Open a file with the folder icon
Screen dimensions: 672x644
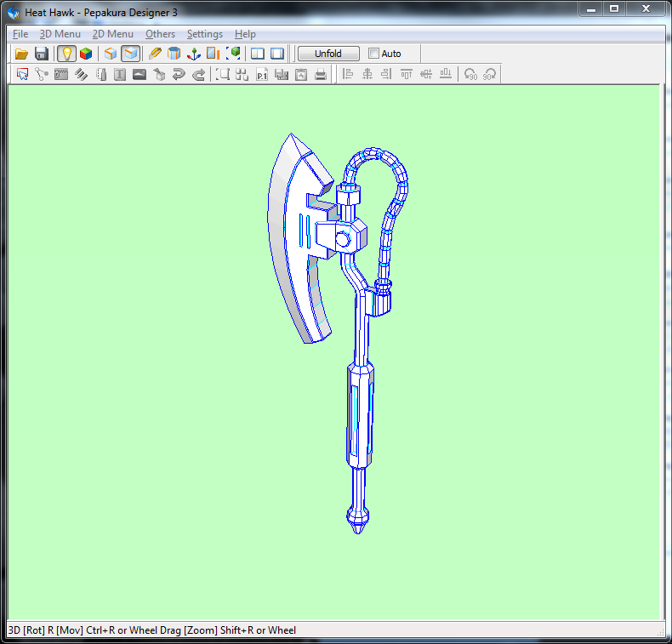coord(21,54)
